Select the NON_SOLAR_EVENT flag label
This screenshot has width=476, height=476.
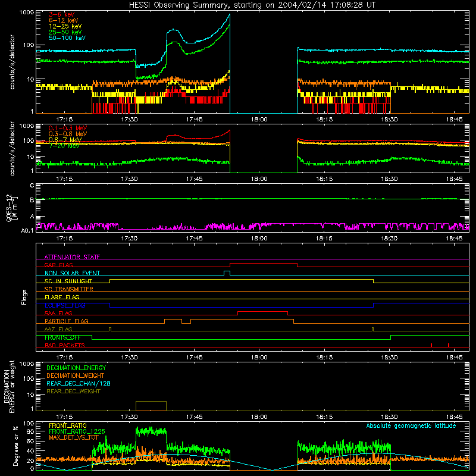pos(72,273)
